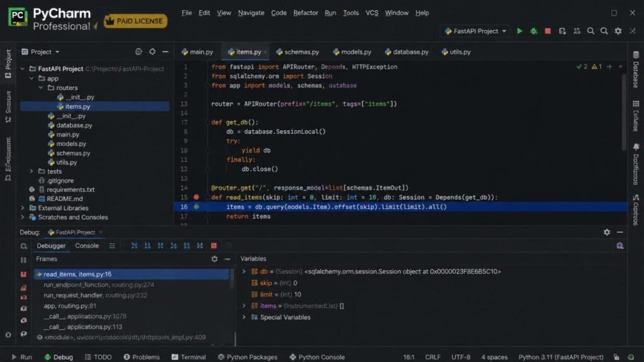This screenshot has height=362, width=644.
Task: Click the warnings indicator in editor corner
Action: point(597,67)
